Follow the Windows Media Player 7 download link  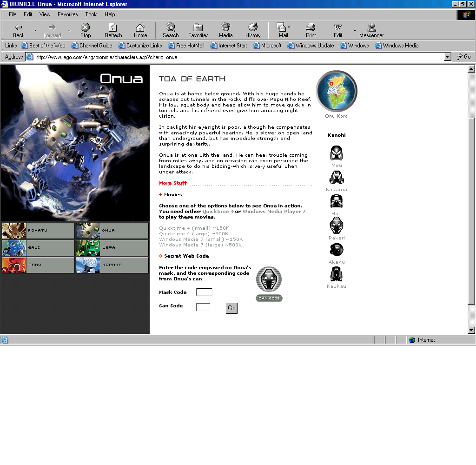(x=274, y=212)
